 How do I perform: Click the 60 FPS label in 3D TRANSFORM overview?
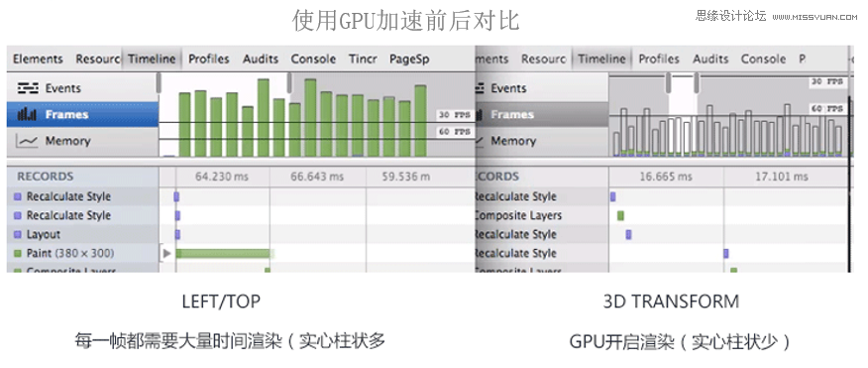click(827, 109)
